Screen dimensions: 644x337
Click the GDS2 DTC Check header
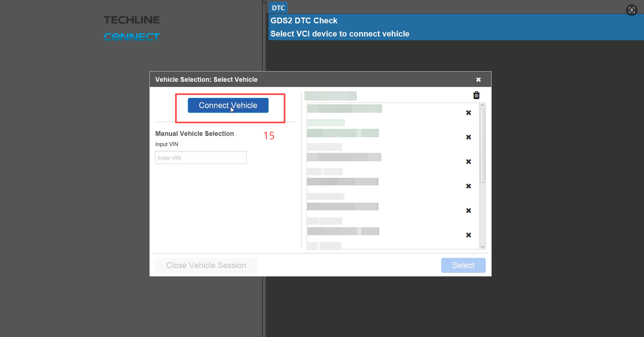(304, 21)
